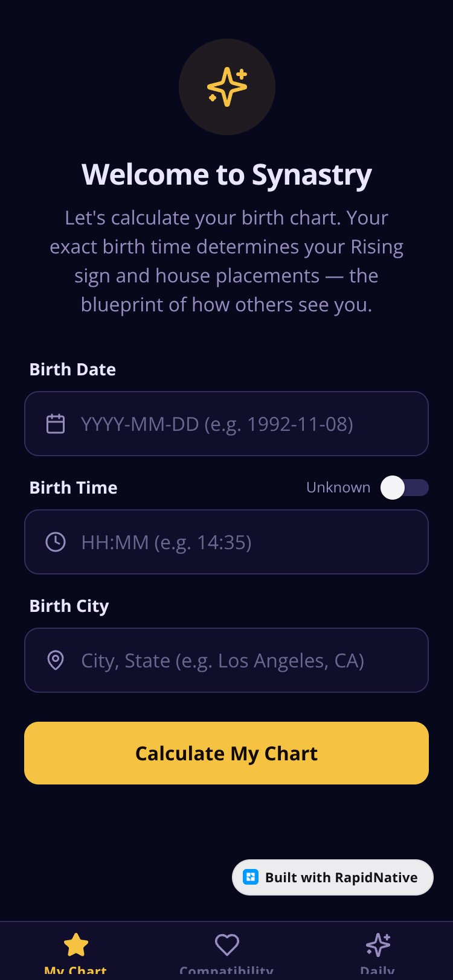
Task: Focus the Birth City input field
Action: click(x=226, y=660)
